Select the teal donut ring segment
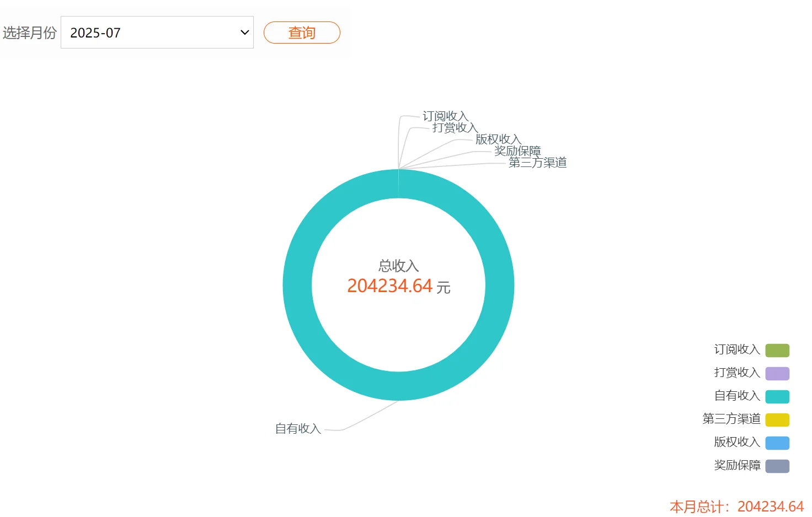This screenshot has height=517, width=812. [500, 285]
